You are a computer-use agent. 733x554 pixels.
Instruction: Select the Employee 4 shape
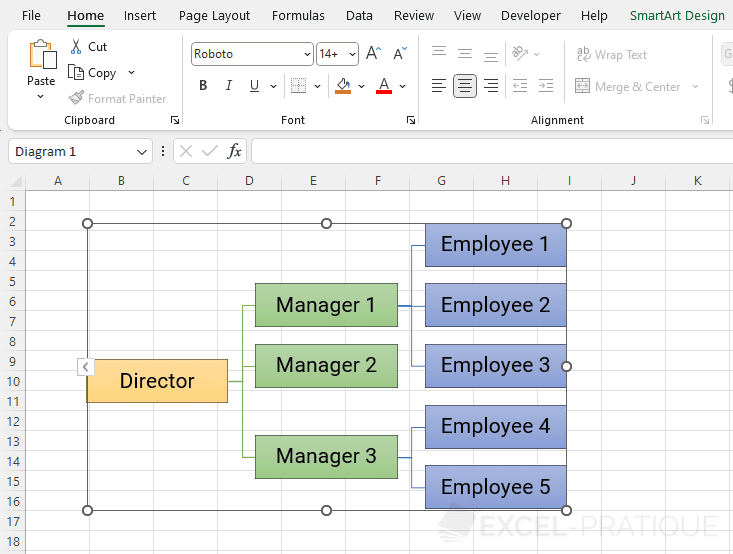click(x=496, y=426)
